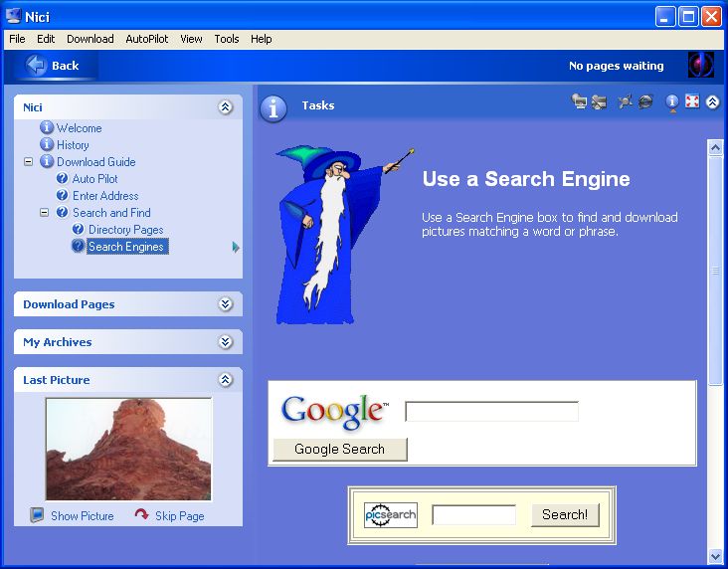Collapse the Download Guide tree node
This screenshot has height=569, width=728.
28,161
